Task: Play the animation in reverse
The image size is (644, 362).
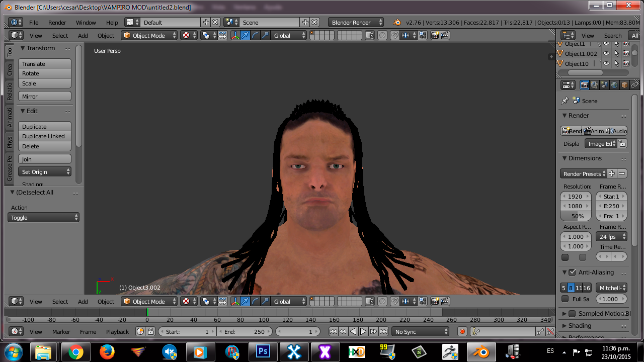Action: [x=353, y=331]
